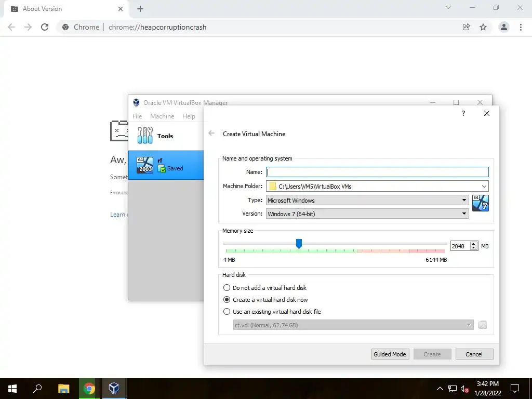This screenshot has height=399, width=532.
Task: Open Chrome tab search chevron
Action: click(x=448, y=7)
